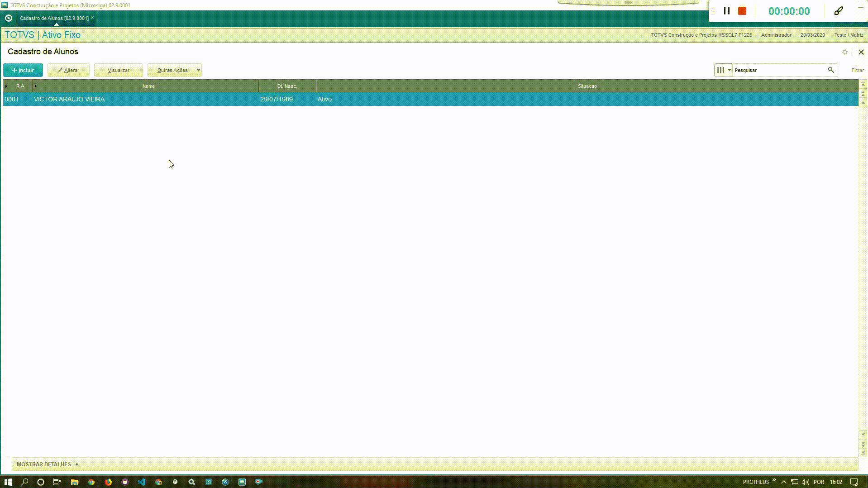Page up with the double up arrow

point(863,94)
